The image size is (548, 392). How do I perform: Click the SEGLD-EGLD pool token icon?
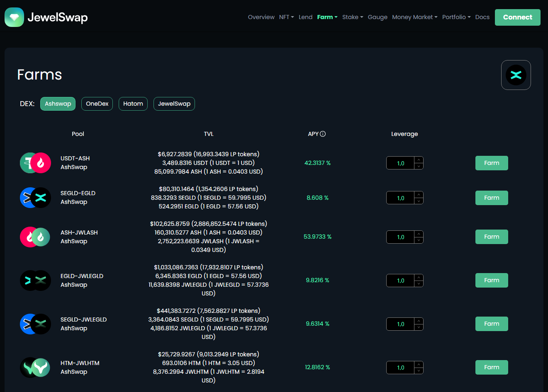35,198
